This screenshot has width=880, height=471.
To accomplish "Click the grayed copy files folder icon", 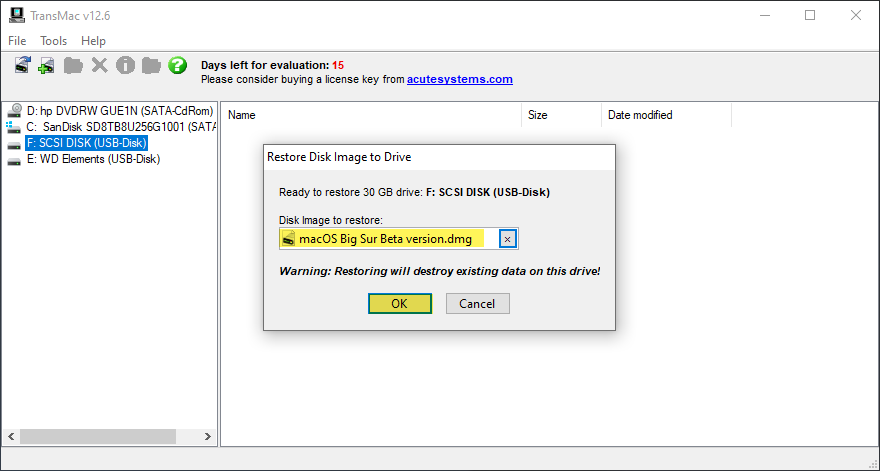I will coord(73,65).
